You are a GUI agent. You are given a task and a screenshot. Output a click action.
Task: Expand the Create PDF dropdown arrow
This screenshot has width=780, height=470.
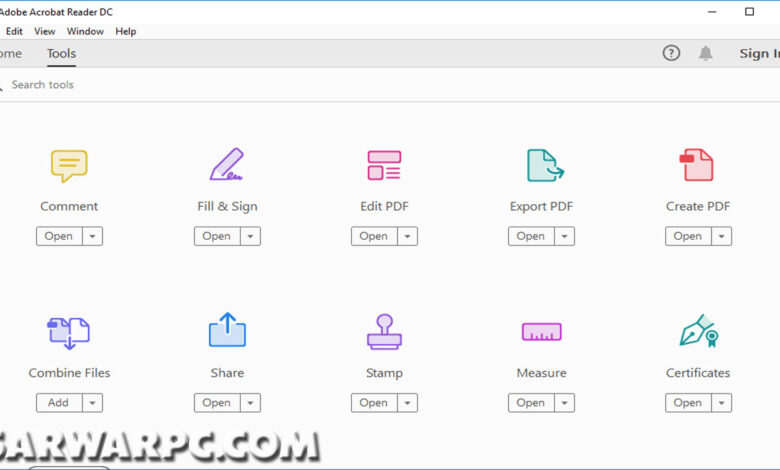click(722, 236)
